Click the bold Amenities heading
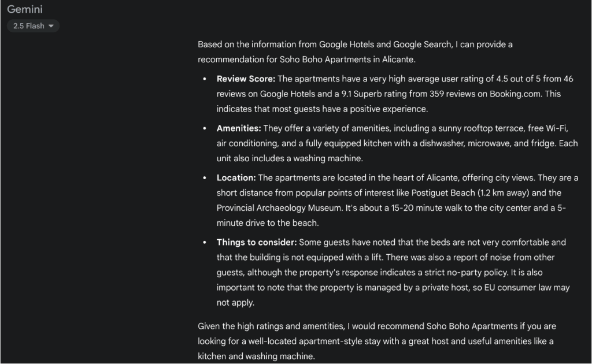 [239, 128]
